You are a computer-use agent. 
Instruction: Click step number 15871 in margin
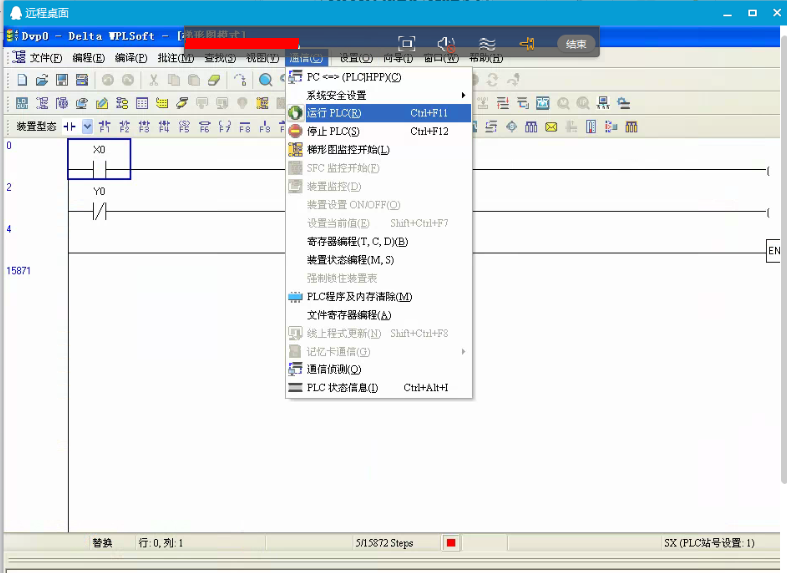point(19,271)
